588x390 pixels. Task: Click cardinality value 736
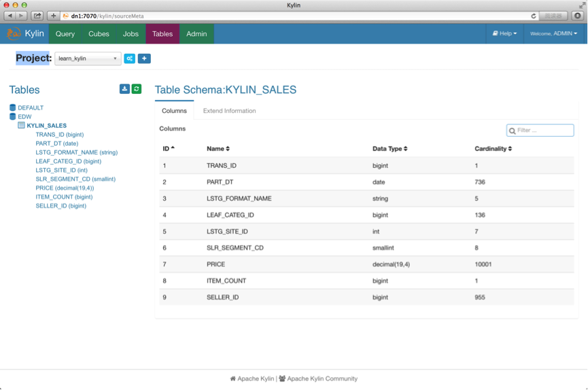[480, 182]
